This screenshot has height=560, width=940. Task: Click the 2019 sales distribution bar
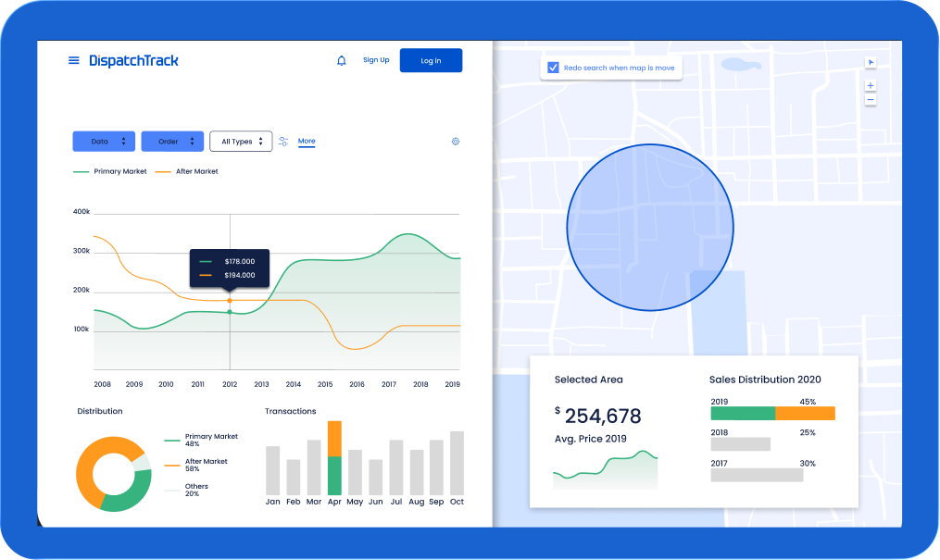(772, 413)
